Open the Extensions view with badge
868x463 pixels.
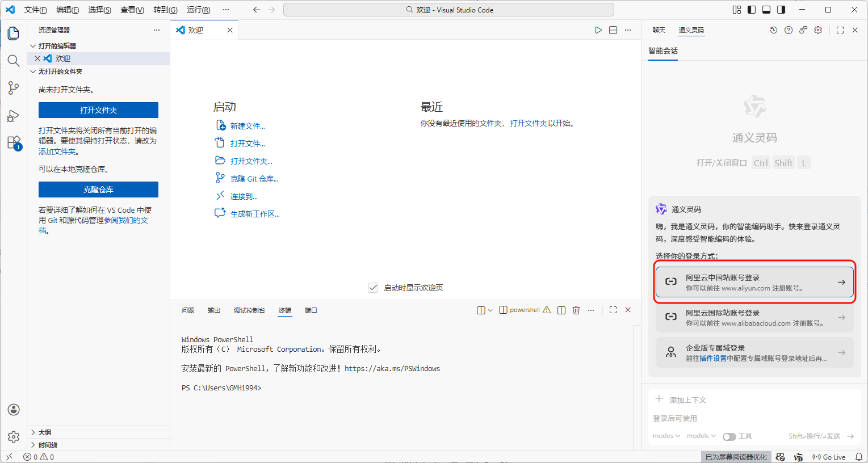tap(14, 143)
